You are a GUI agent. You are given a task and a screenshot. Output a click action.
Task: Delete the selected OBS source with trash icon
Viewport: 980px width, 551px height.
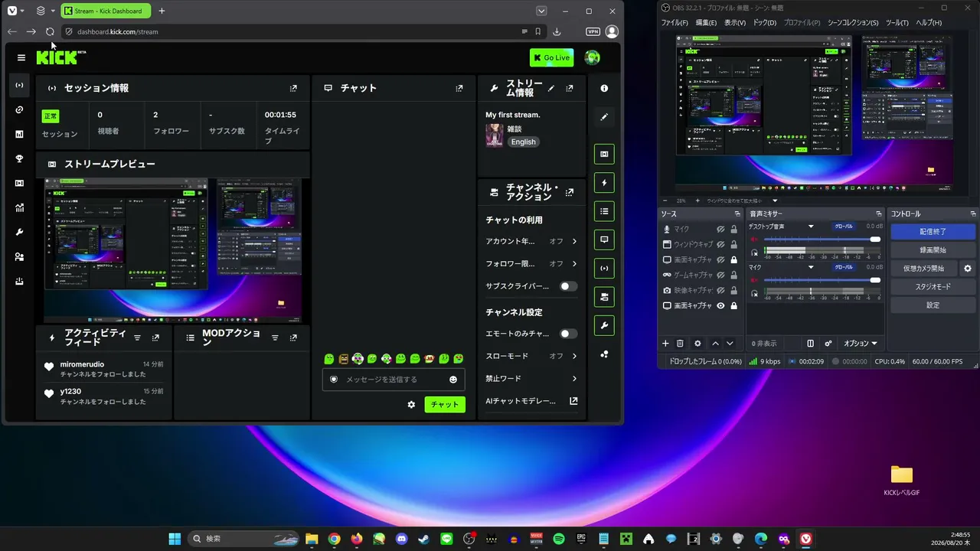pyautogui.click(x=680, y=344)
